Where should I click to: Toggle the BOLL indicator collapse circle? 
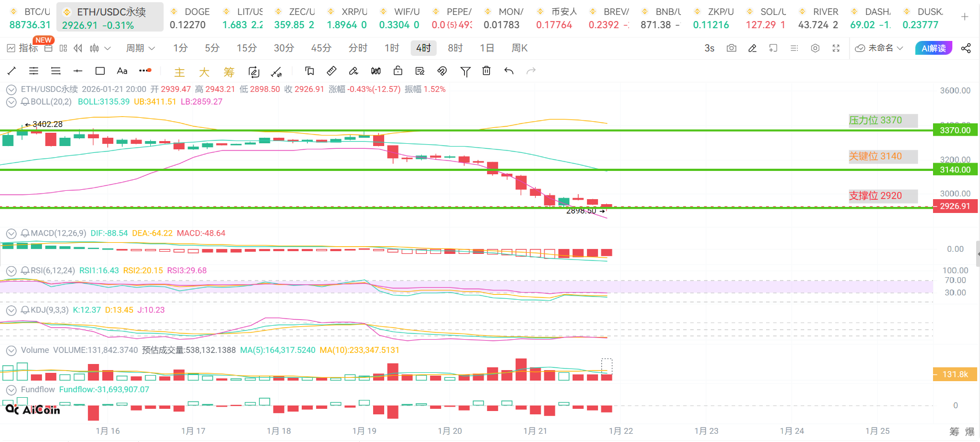(x=11, y=102)
